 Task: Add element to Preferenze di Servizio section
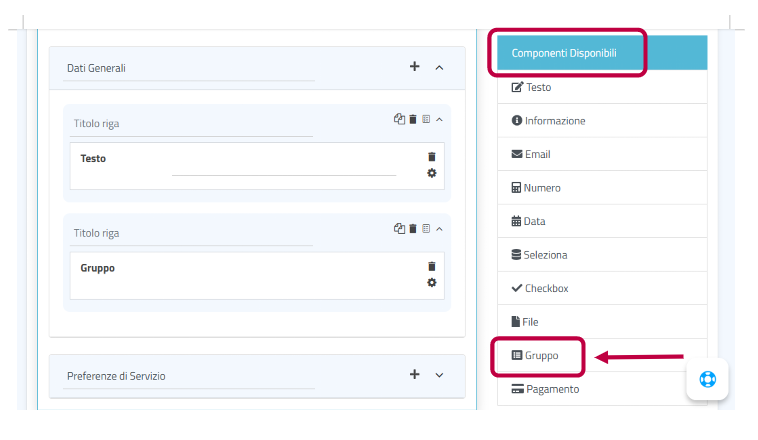click(x=415, y=375)
